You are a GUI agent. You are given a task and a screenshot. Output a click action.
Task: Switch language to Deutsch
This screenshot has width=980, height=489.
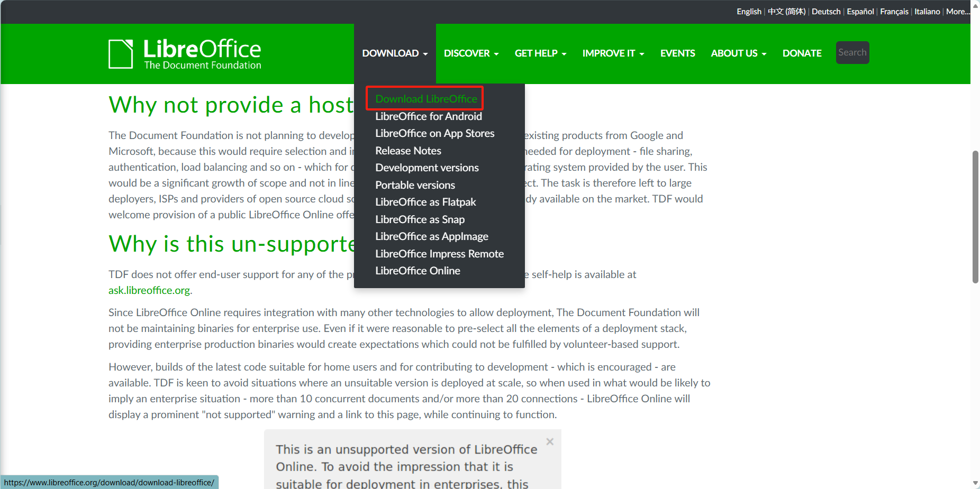click(x=826, y=12)
